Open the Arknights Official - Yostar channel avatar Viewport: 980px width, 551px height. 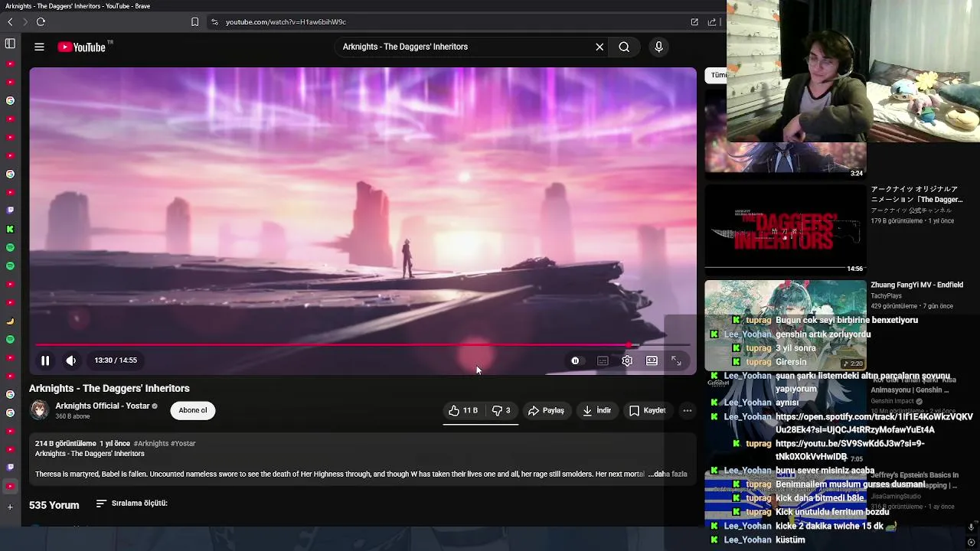[x=39, y=410]
